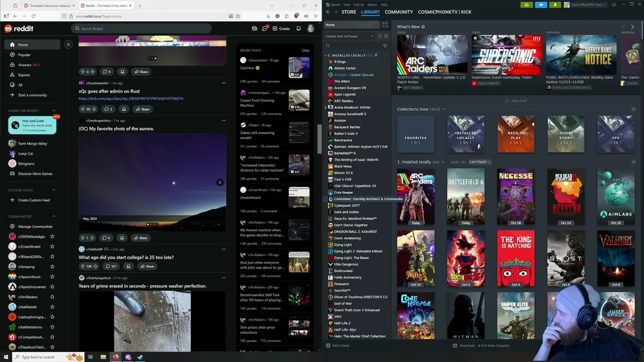Open Games and Software dropdown in Steam

[349, 36]
